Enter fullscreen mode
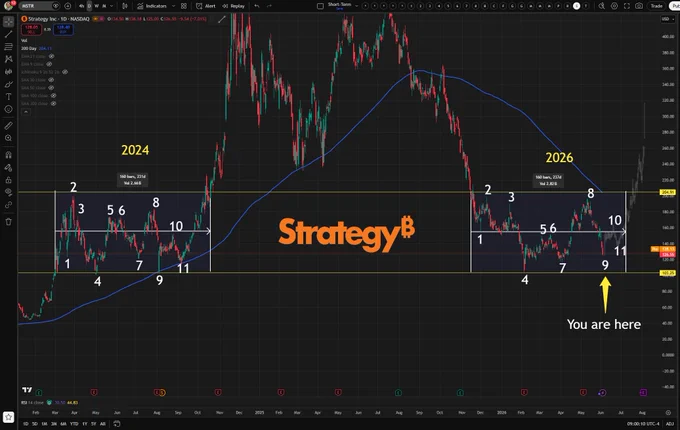Image resolution: width=680 pixels, height=430 pixels. [627, 6]
